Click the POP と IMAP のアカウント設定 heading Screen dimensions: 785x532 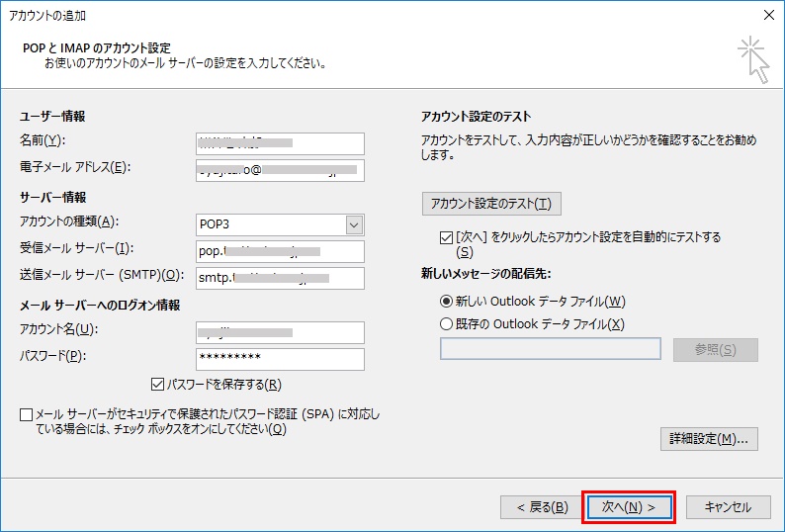[x=97, y=48]
